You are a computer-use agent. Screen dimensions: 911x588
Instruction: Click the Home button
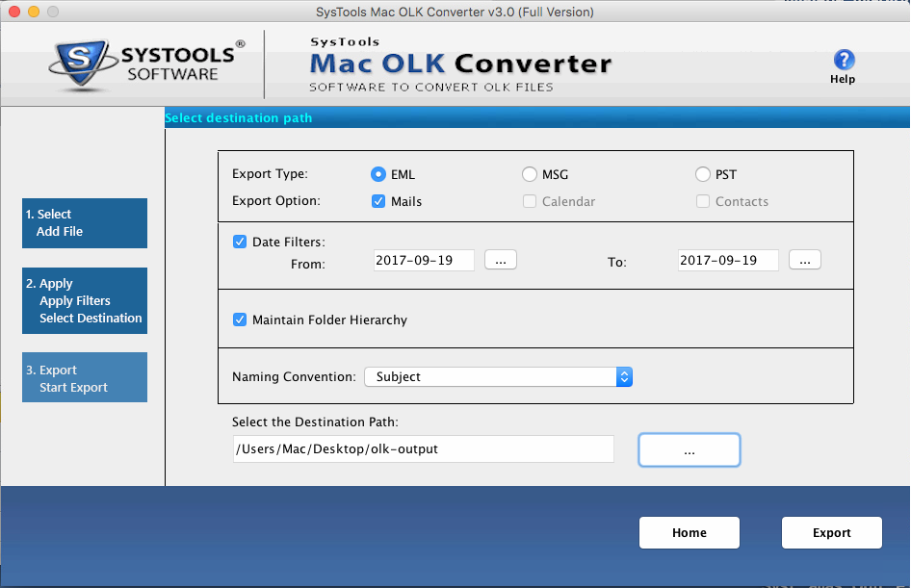tap(690, 533)
